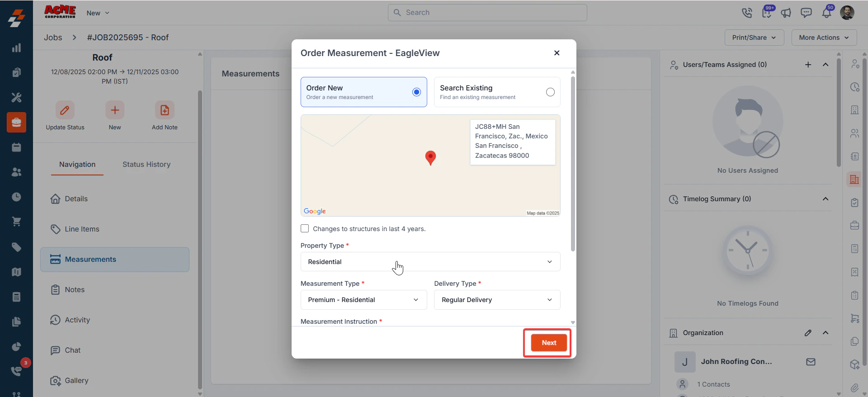The image size is (868, 397).
Task: Click the red map location pin
Action: point(430,158)
